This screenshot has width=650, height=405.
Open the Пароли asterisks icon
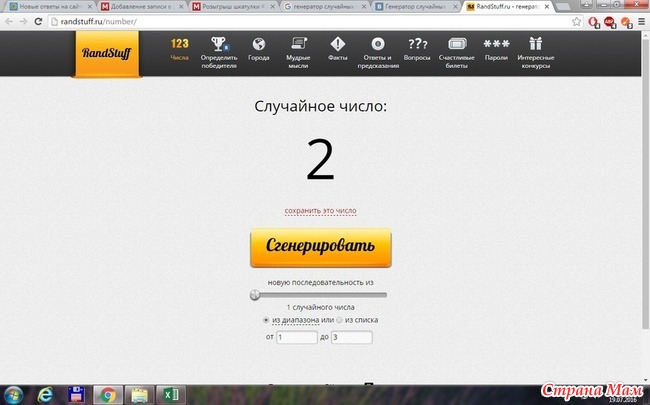[x=496, y=45]
